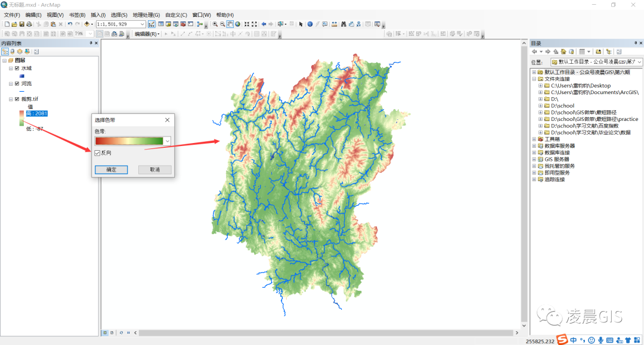This screenshot has height=345, width=644.
Task: Open the 视图(V) menu
Action: (55, 15)
